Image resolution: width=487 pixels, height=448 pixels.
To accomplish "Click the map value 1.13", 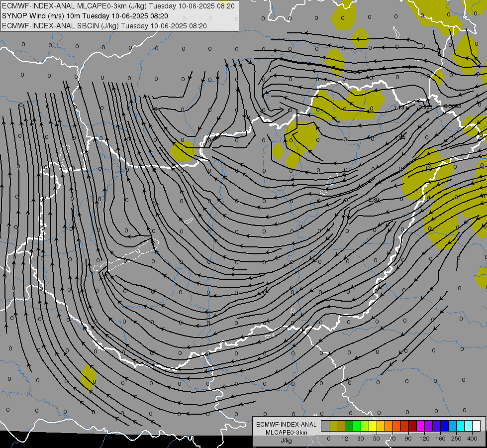I will [399, 108].
